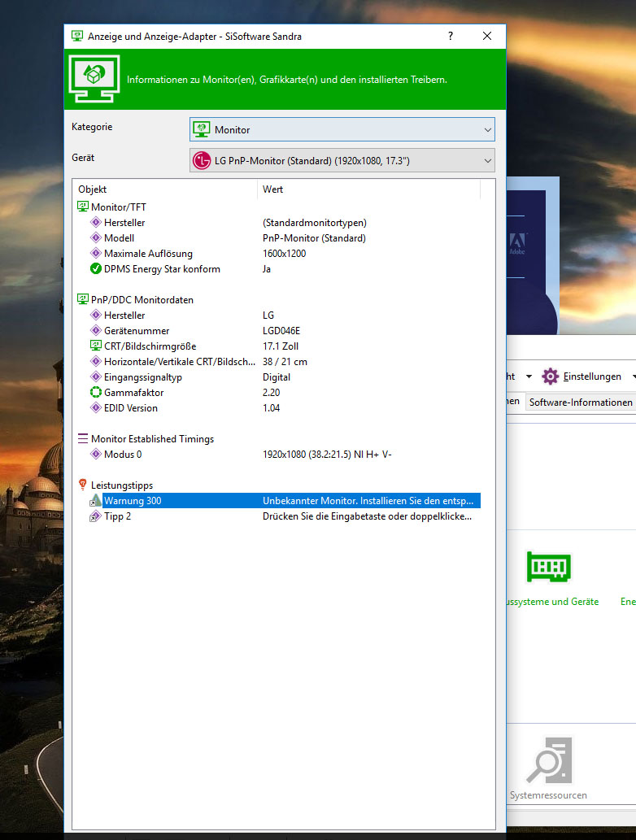Click the green card icon in background window
Viewport: 636px width, 840px height.
click(549, 567)
